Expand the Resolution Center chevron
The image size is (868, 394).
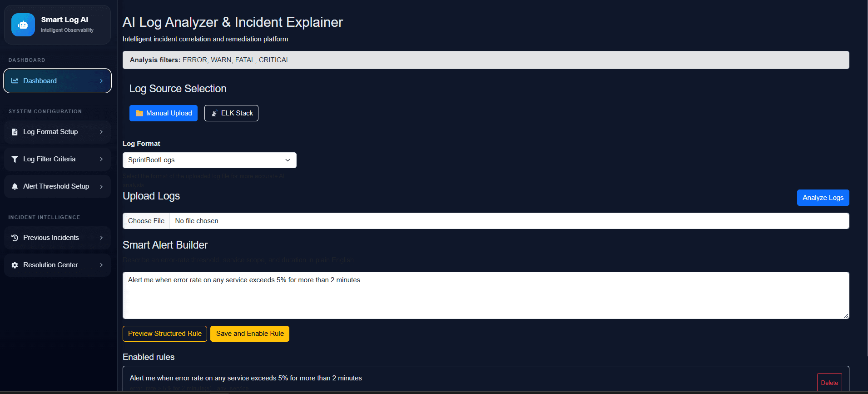(101, 265)
